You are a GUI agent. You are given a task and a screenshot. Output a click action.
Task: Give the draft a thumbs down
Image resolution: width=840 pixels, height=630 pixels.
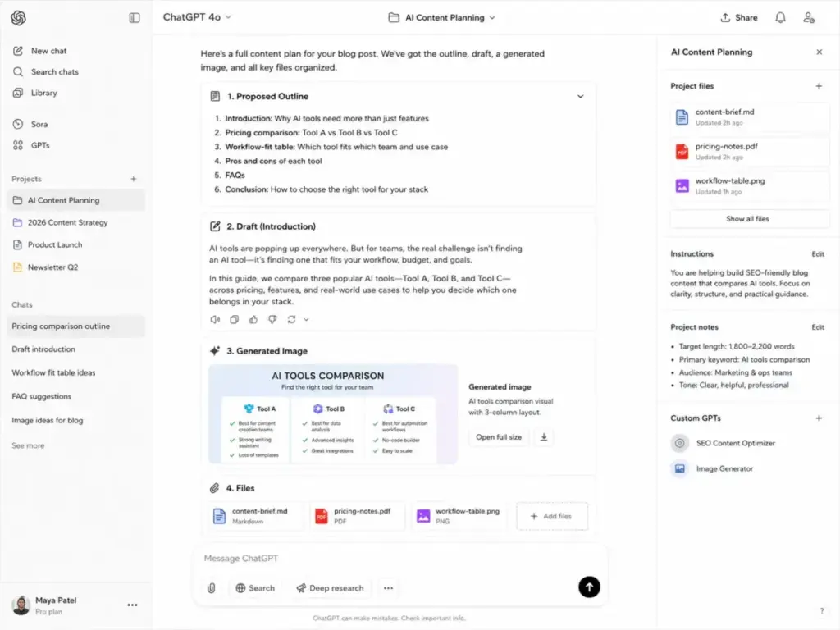pos(272,319)
